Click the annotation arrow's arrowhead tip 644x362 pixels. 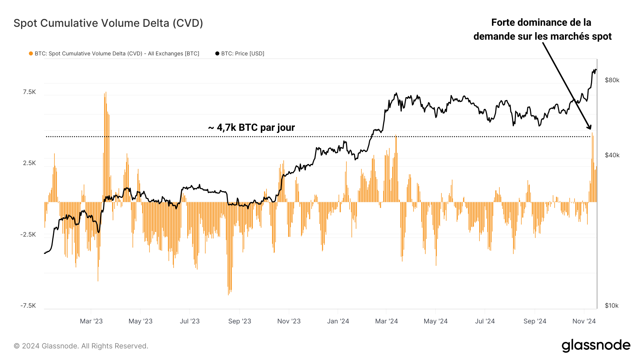[590, 128]
